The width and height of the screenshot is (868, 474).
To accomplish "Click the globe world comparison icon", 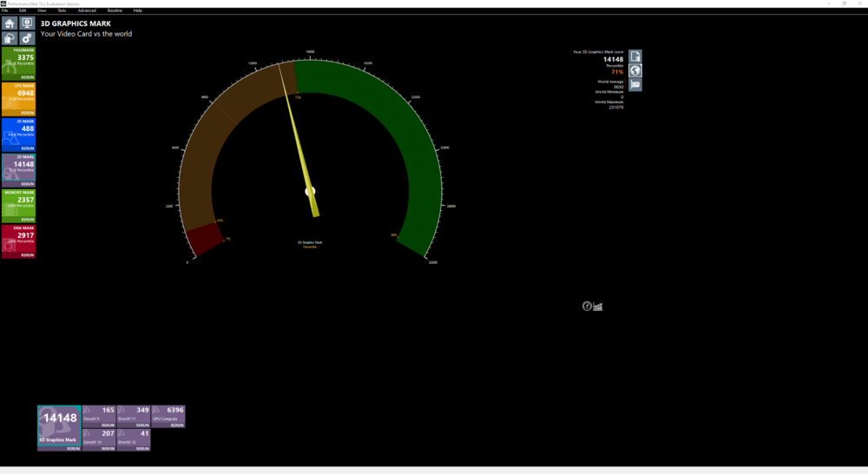I will pyautogui.click(x=635, y=70).
